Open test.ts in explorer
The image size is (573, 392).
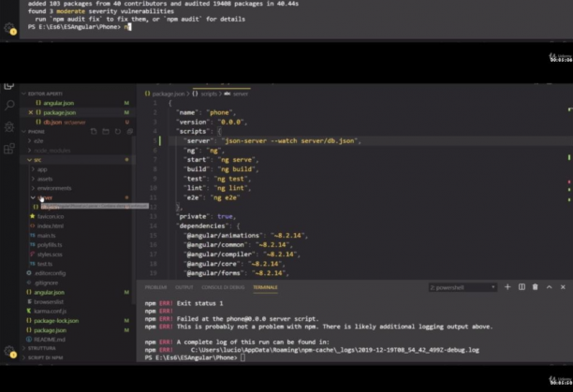pos(45,264)
